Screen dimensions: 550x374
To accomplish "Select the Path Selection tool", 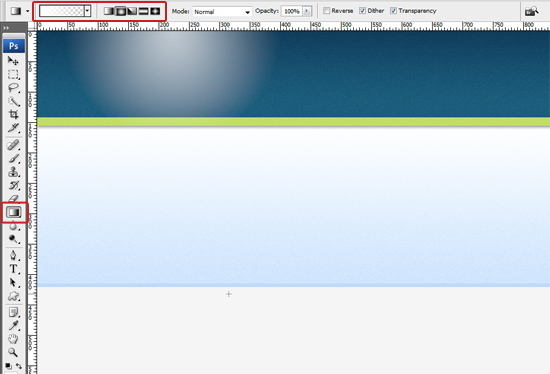I will pos(13,282).
